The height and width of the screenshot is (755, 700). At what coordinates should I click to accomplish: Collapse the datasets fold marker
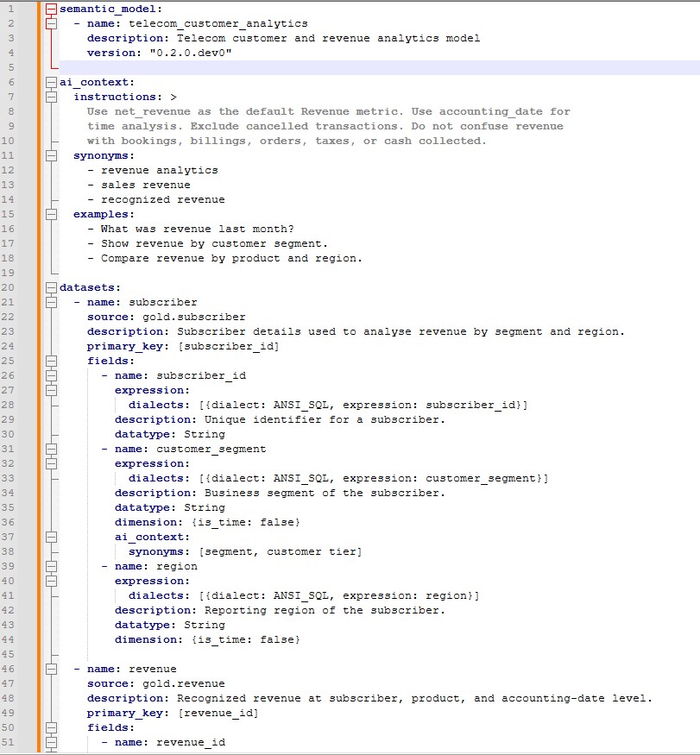[x=51, y=287]
